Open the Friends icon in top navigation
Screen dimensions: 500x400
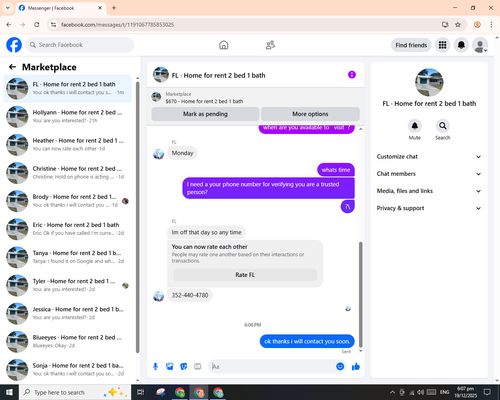pyautogui.click(x=270, y=45)
